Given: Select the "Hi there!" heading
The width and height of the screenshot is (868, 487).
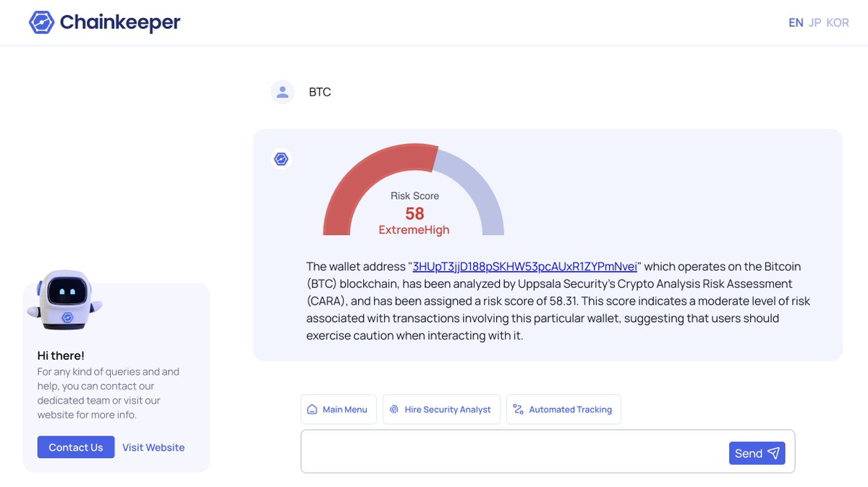Looking at the screenshot, I should [x=61, y=355].
